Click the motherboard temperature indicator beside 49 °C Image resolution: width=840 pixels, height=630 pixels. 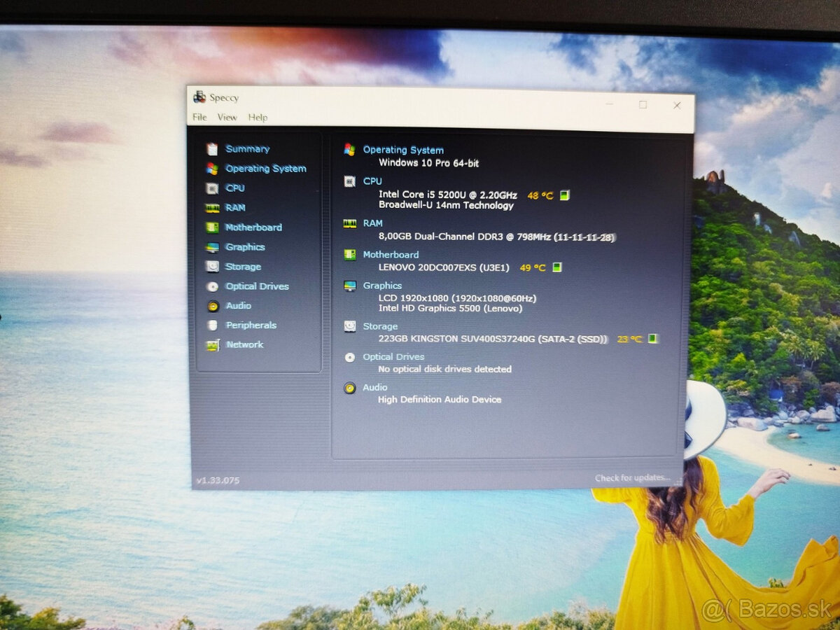click(557, 267)
